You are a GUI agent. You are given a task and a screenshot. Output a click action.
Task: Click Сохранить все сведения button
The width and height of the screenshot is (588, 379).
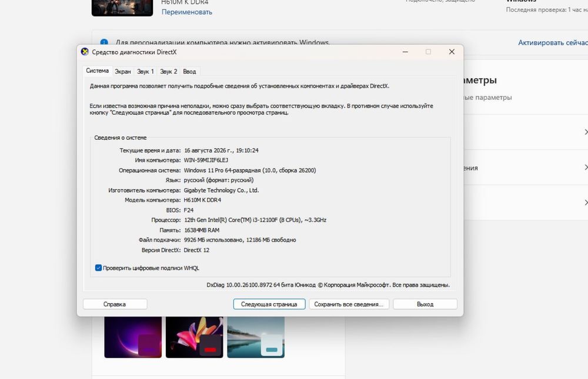click(349, 304)
